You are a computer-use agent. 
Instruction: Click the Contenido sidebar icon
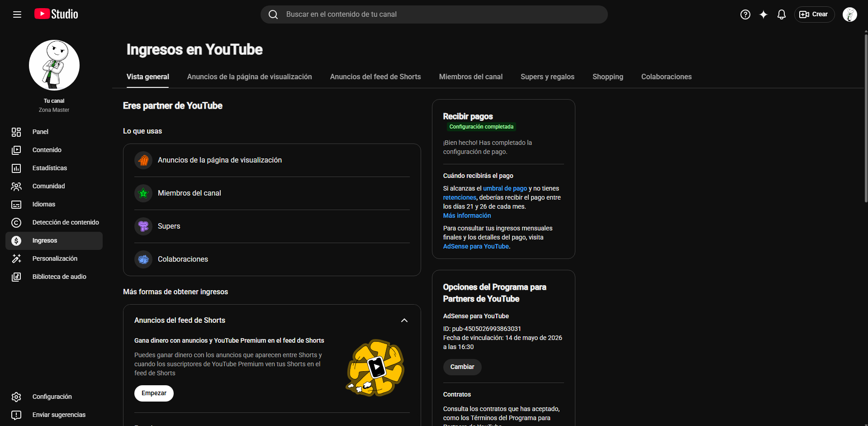(16, 150)
